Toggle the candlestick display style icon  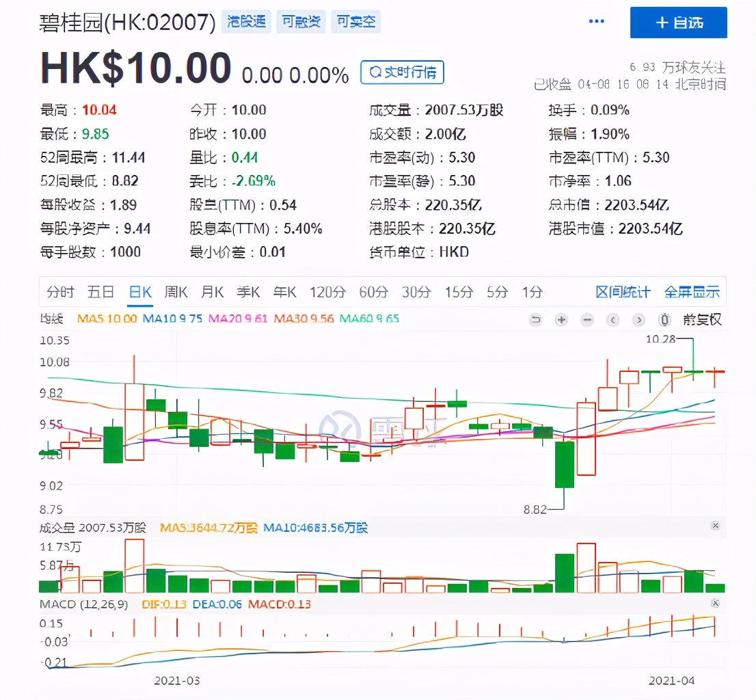664,320
